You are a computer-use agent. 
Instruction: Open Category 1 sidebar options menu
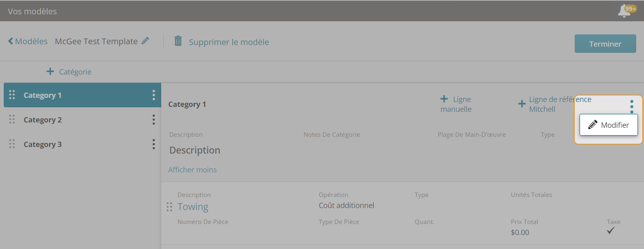(154, 95)
